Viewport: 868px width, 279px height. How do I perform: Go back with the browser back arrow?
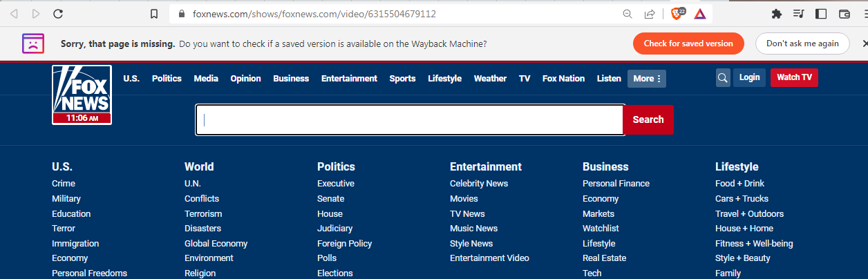(x=14, y=14)
